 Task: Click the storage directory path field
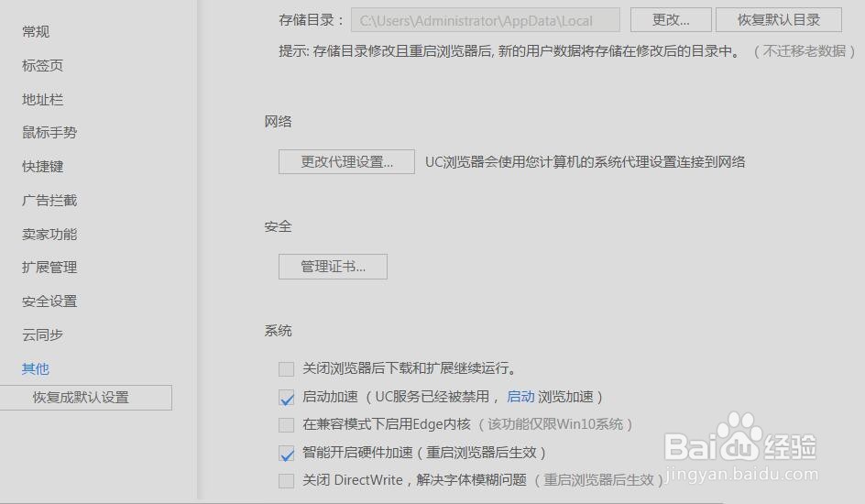point(486,20)
